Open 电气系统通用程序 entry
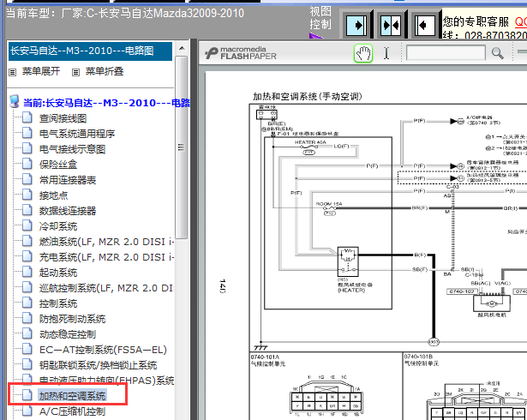 [x=77, y=134]
